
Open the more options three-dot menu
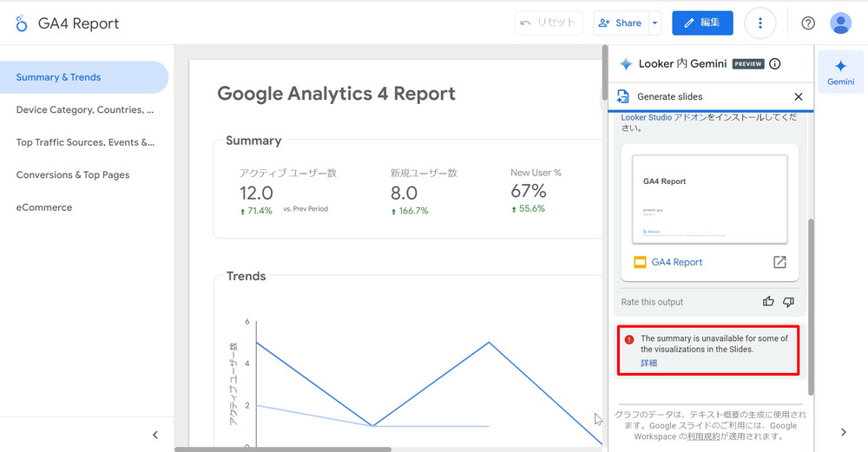pos(759,23)
